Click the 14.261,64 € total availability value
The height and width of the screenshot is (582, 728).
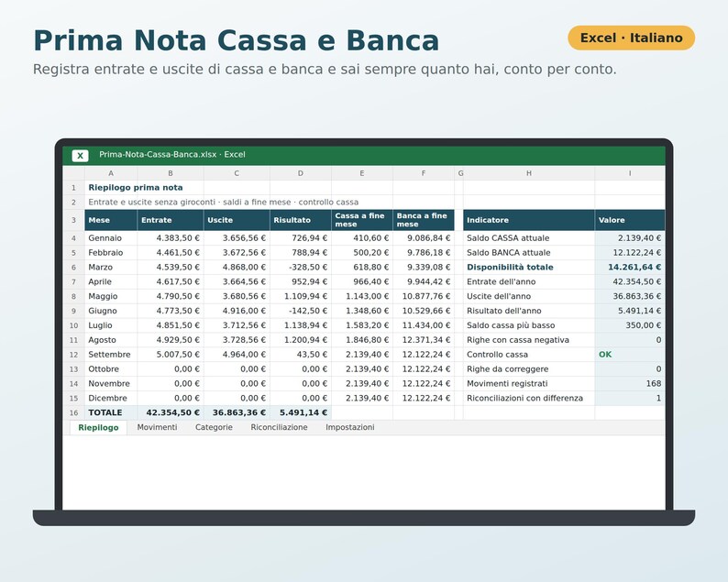click(630, 268)
